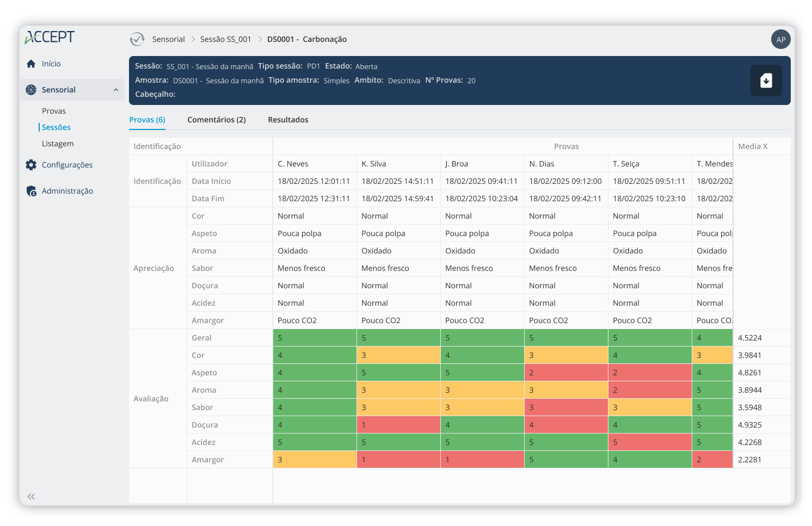812x526 pixels.
Task: Click C. Neves yellow Amargor score cell
Action: pos(315,460)
